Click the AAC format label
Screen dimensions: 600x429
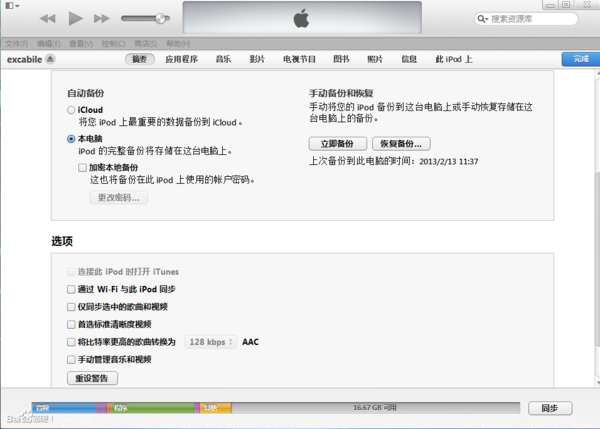250,342
